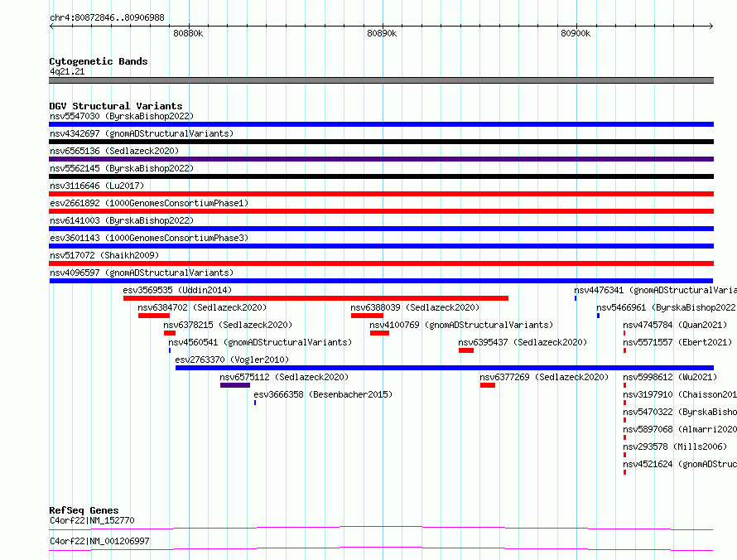Click the DGV Structural Variants track title
The width and height of the screenshot is (737, 560).
click(116, 106)
